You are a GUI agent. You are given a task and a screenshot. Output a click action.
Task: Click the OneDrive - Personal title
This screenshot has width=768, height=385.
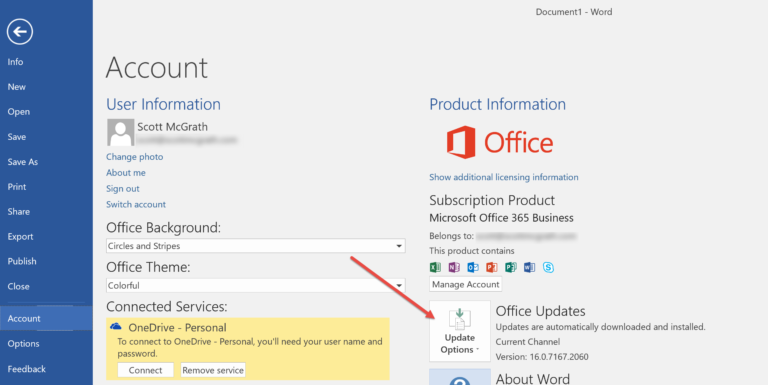click(x=177, y=327)
